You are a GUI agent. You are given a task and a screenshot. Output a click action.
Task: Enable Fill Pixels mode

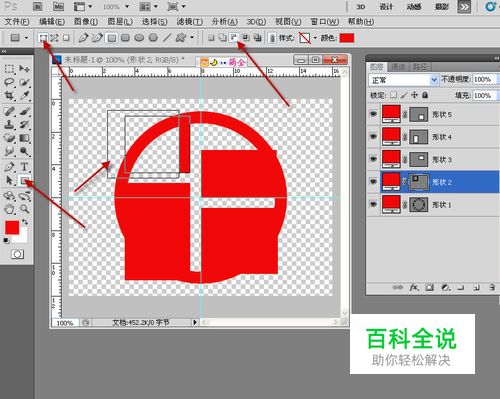[66, 38]
